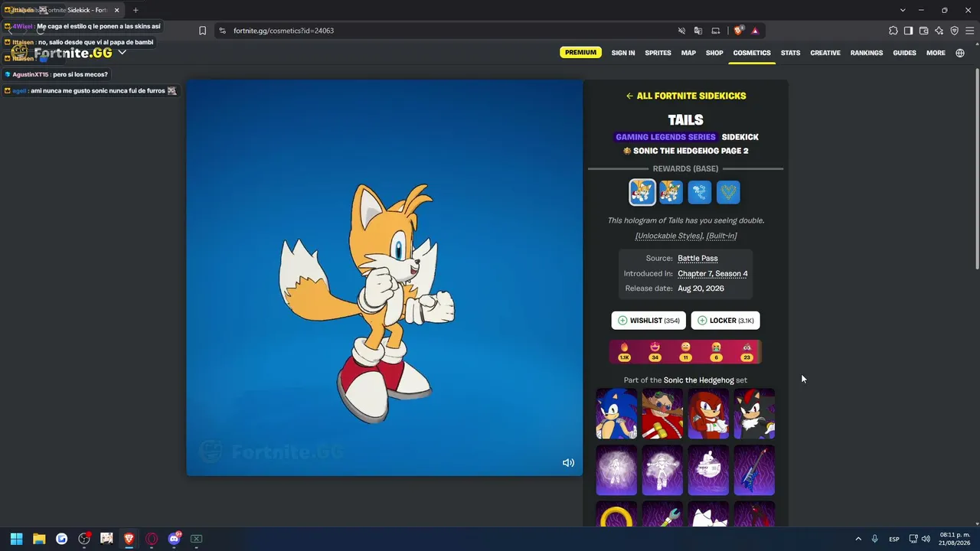This screenshot has width=980, height=551.
Task: React with the heart-eyes emoji
Action: (x=655, y=351)
